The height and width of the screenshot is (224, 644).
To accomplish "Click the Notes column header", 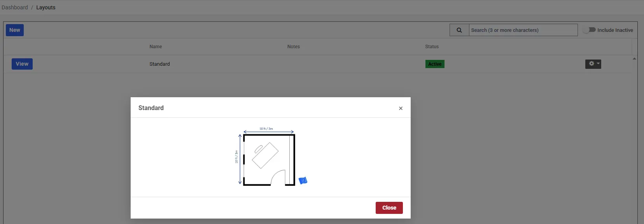I will (x=294, y=47).
